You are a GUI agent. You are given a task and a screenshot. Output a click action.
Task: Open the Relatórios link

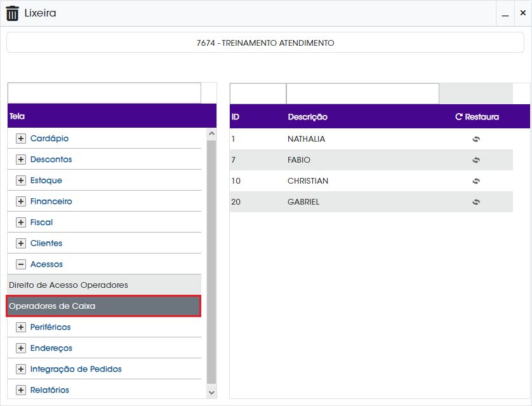50,390
